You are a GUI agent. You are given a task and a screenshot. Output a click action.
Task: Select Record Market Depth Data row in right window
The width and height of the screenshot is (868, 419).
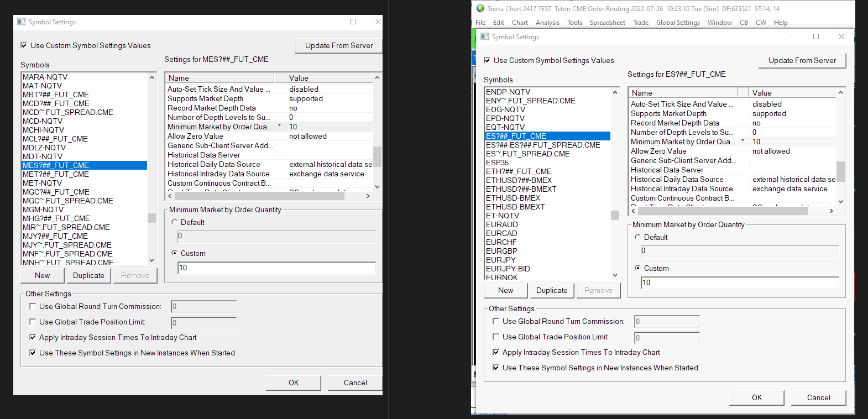[733, 123]
